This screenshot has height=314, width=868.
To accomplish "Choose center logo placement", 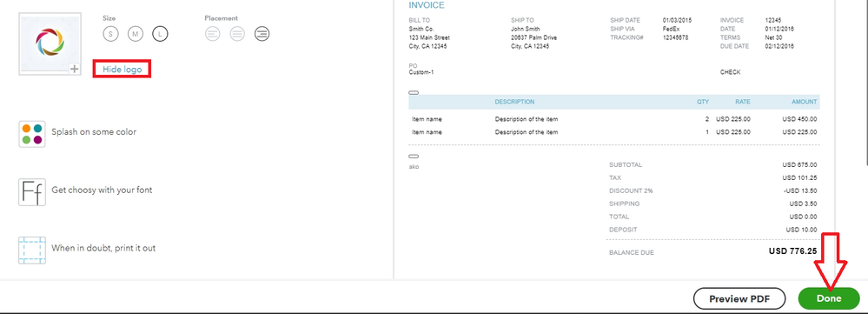I will 237,34.
